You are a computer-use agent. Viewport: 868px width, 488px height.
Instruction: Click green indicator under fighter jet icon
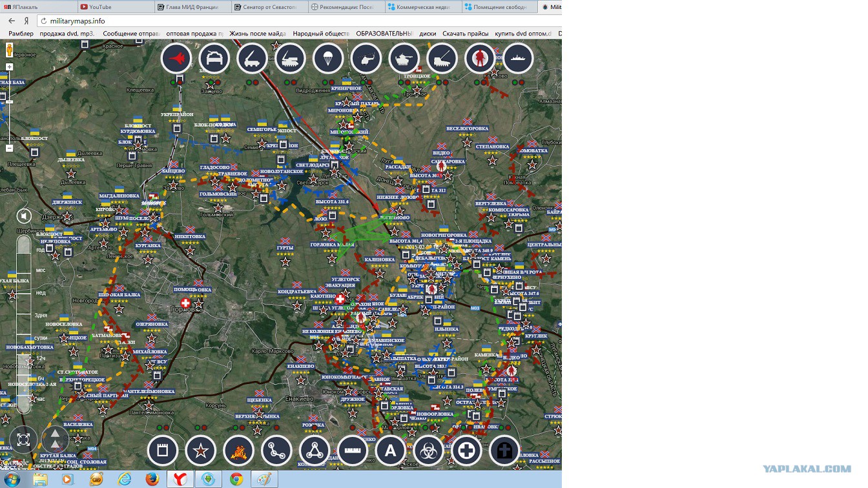click(172, 83)
